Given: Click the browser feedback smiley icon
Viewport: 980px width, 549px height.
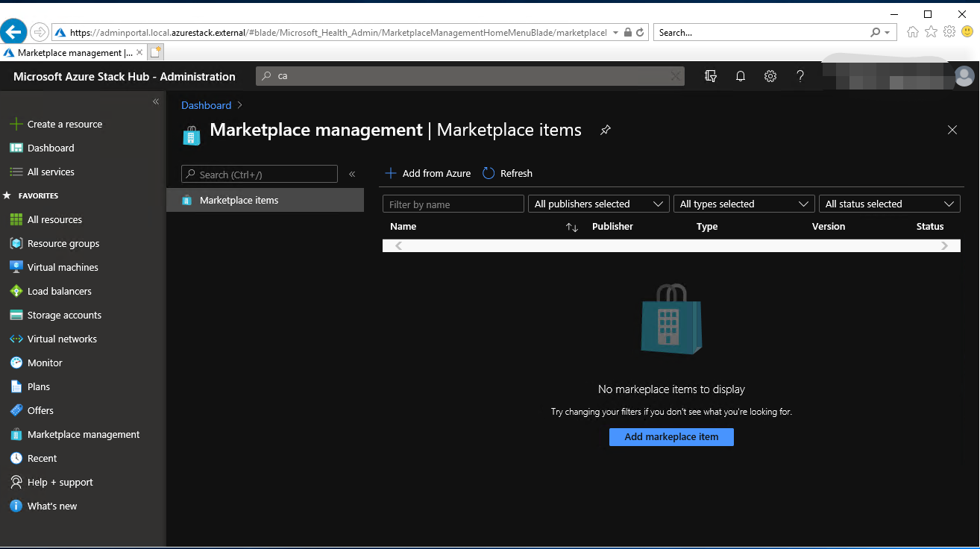Looking at the screenshot, I should point(967,32).
